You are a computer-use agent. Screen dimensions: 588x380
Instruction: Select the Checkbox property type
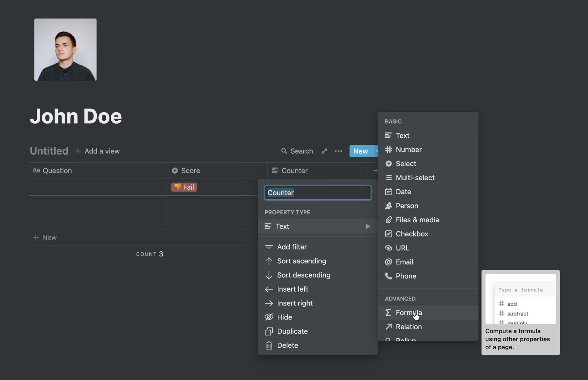point(428,234)
